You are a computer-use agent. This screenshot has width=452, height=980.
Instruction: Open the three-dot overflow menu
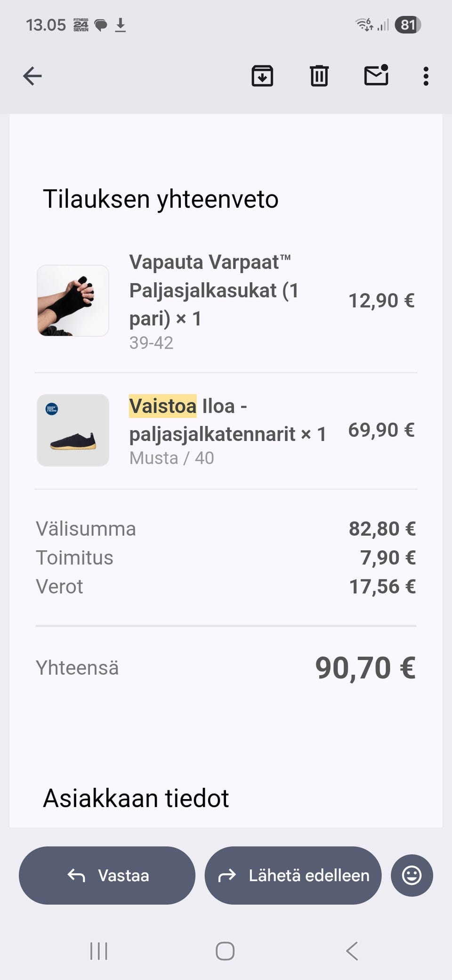[426, 76]
